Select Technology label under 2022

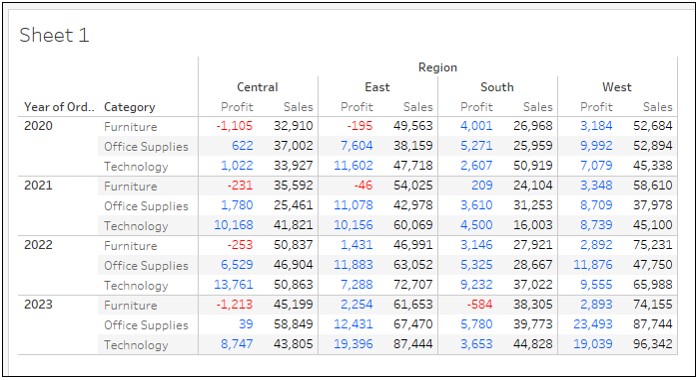pyautogui.click(x=136, y=286)
